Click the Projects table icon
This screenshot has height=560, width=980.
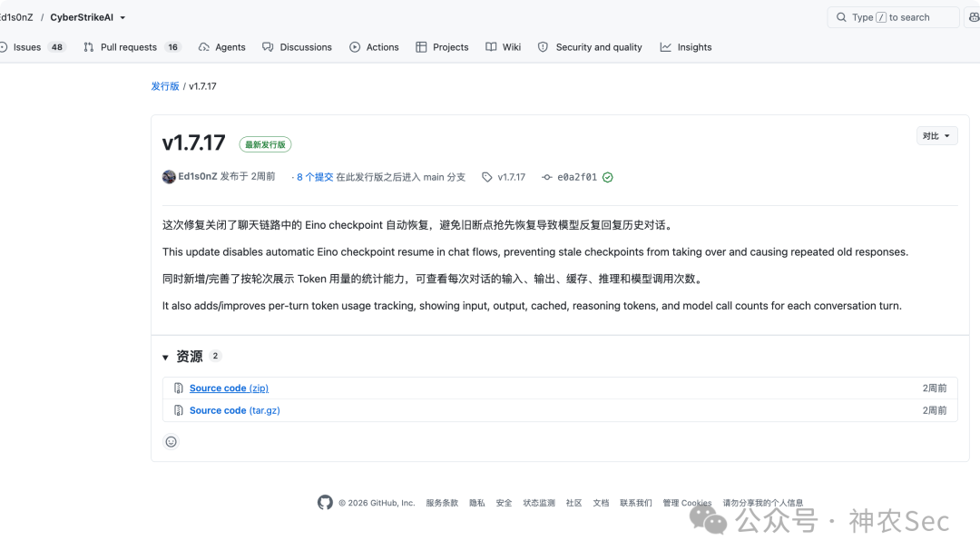click(x=421, y=47)
